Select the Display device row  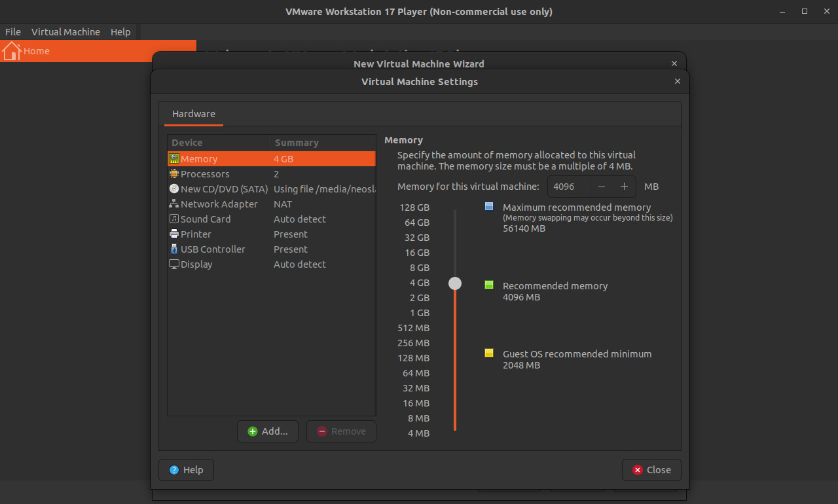(272, 264)
